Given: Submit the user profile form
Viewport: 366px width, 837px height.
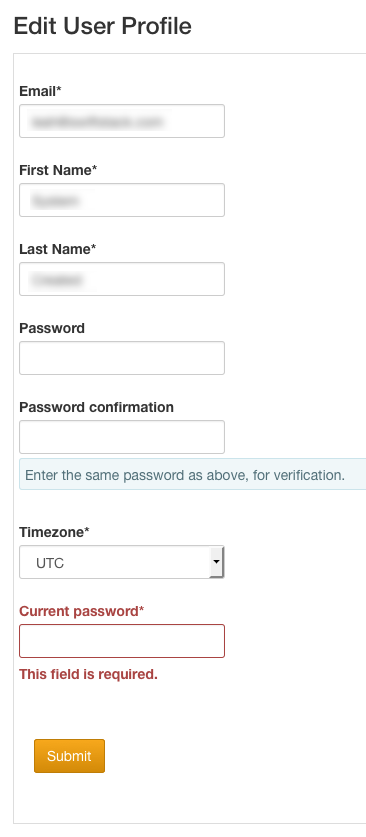Looking at the screenshot, I should [69, 756].
